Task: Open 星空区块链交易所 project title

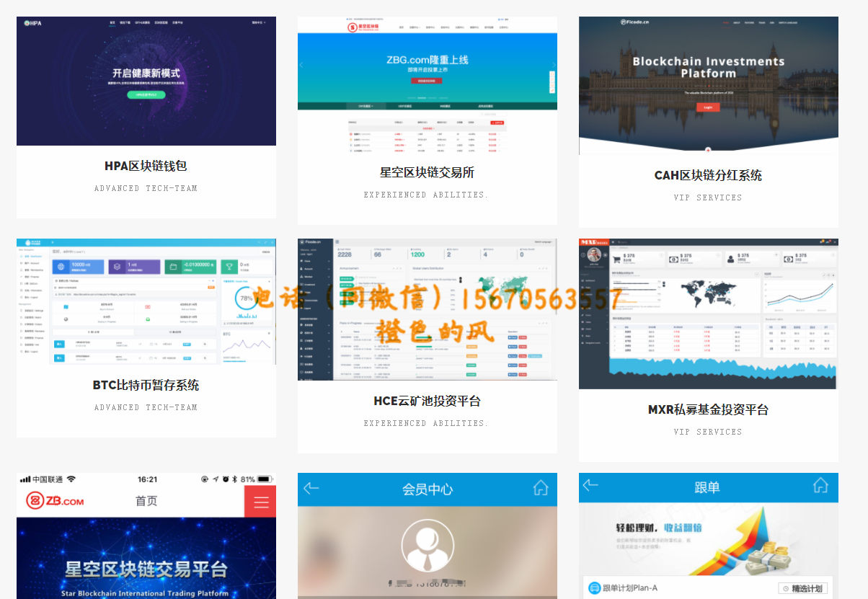Action: tap(427, 172)
